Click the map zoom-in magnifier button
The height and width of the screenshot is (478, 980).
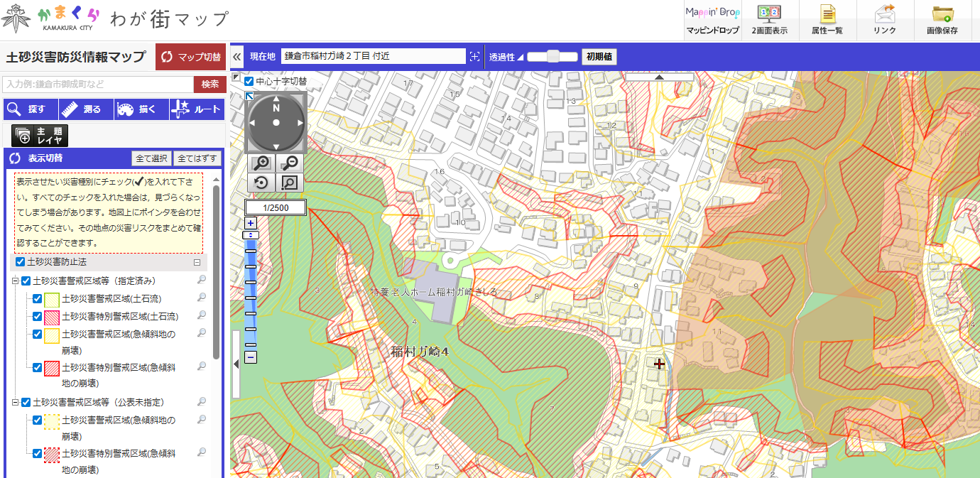click(261, 163)
